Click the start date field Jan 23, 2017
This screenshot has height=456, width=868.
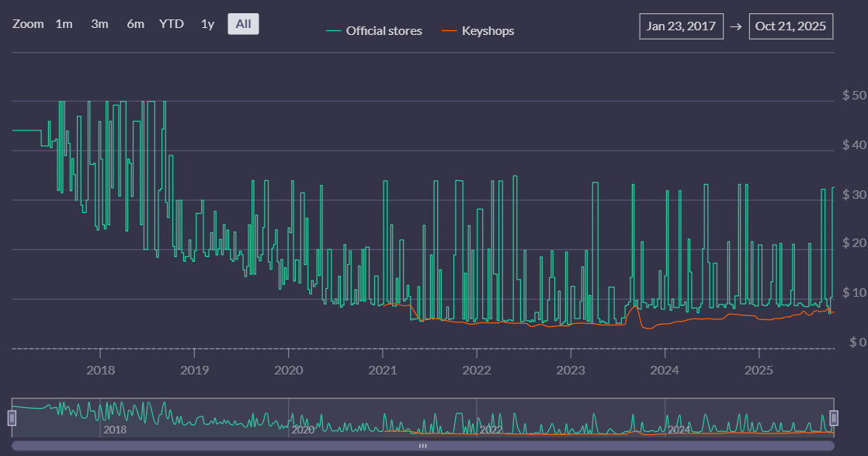[681, 26]
